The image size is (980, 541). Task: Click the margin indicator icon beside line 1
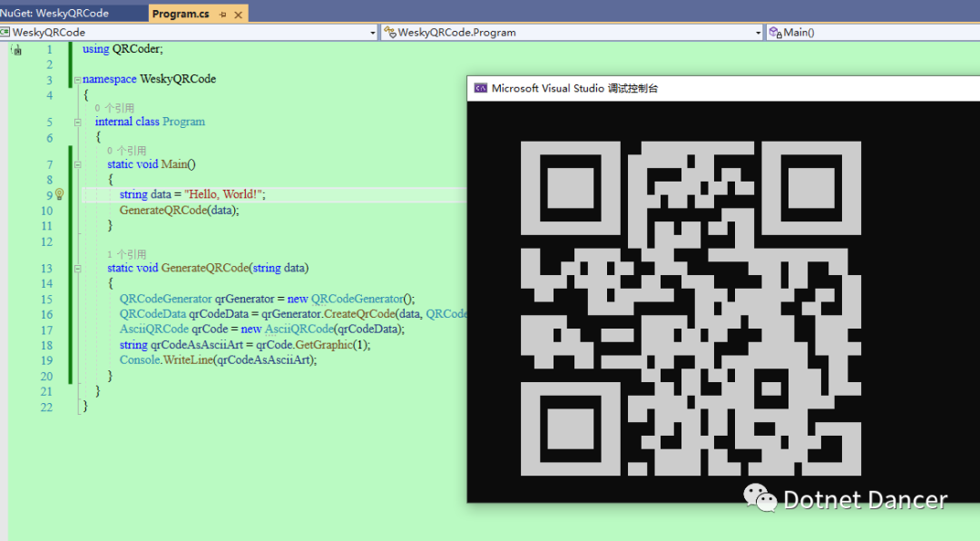(17, 50)
